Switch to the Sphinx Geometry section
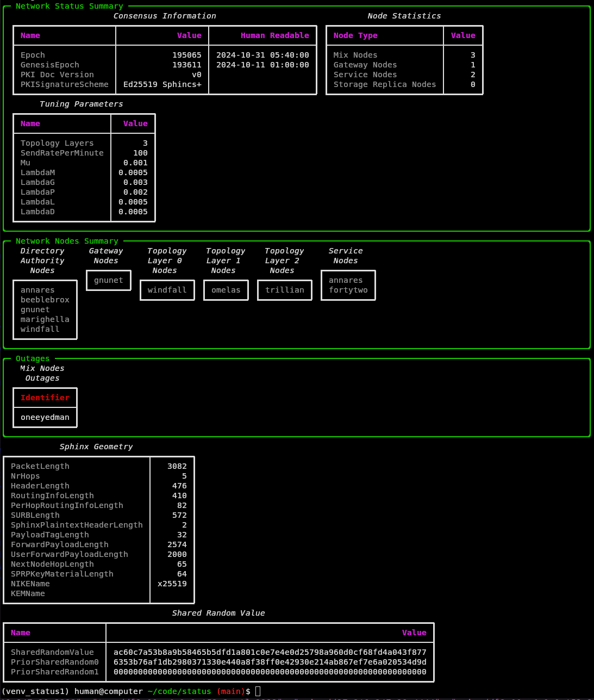Viewport: 594px width, 700px height. tap(96, 447)
